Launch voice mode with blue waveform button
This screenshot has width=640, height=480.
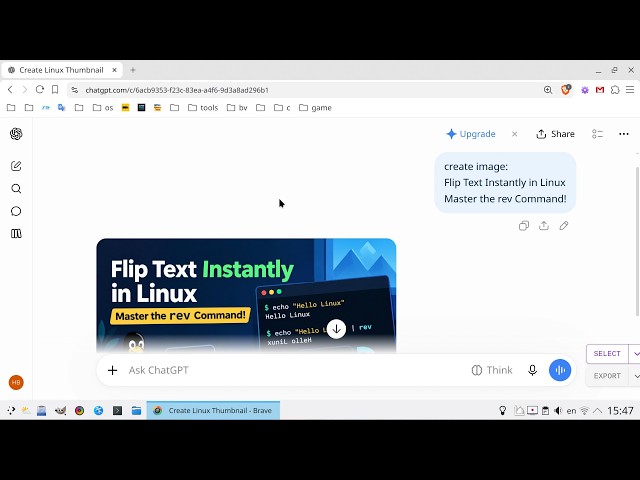pyautogui.click(x=560, y=370)
